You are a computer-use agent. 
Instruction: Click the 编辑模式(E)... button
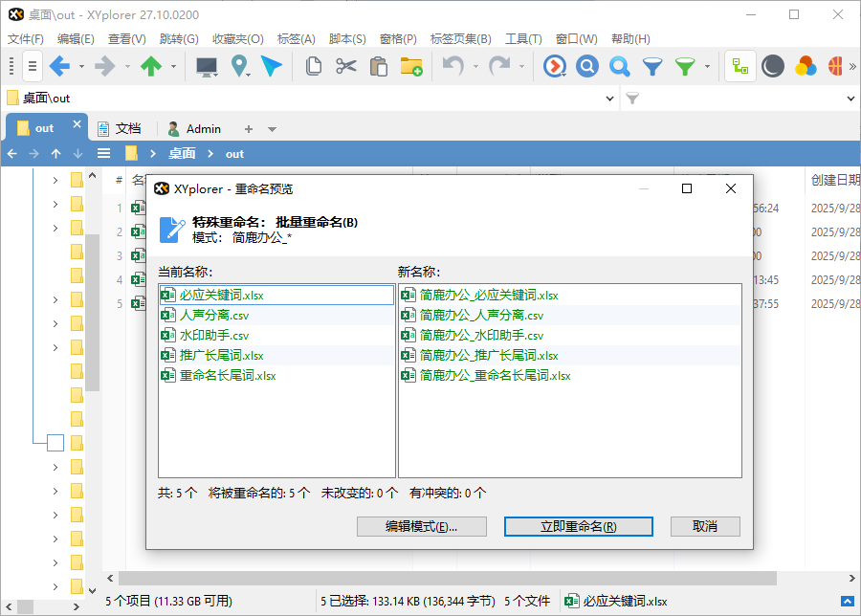(421, 526)
